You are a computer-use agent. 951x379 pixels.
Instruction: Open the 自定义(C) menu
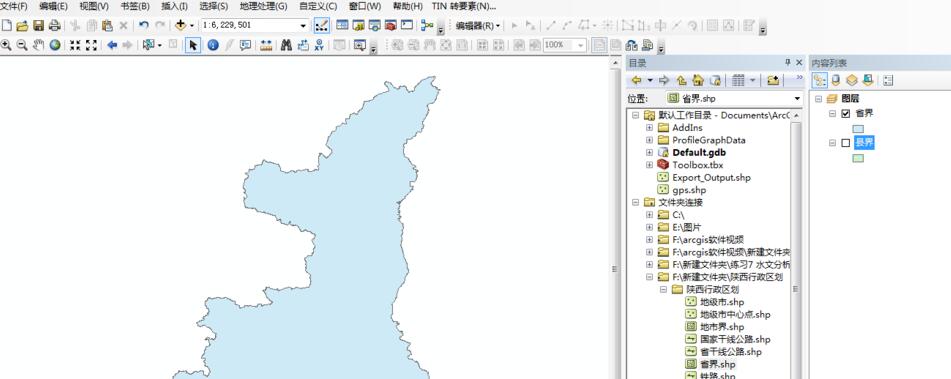pyautogui.click(x=318, y=6)
